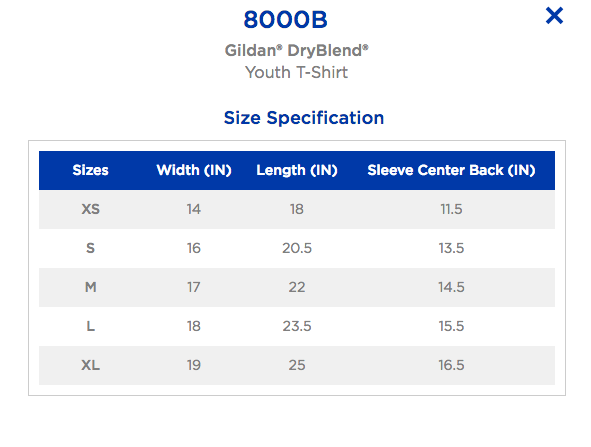Click the Width (IN) column header
591x447 pixels.
194,170
